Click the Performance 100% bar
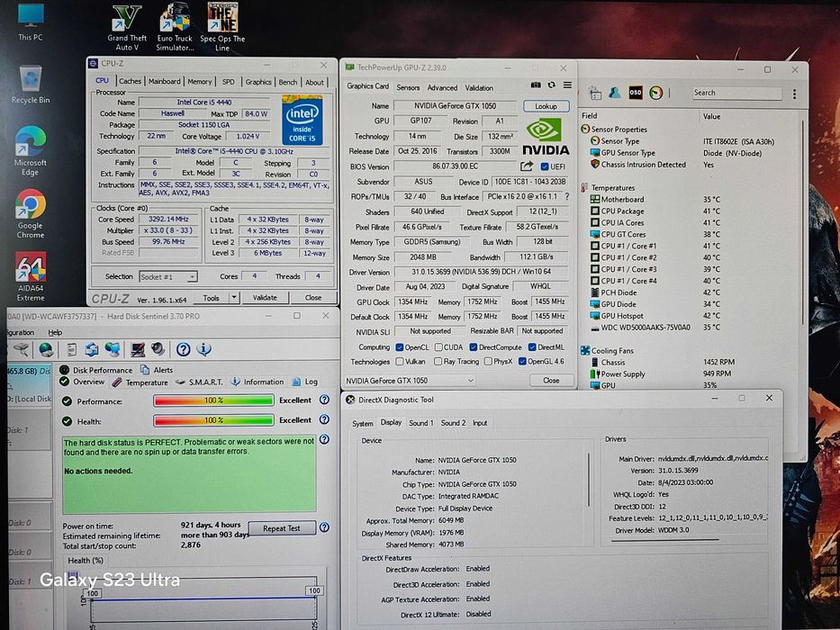840x630 pixels. 213,400
